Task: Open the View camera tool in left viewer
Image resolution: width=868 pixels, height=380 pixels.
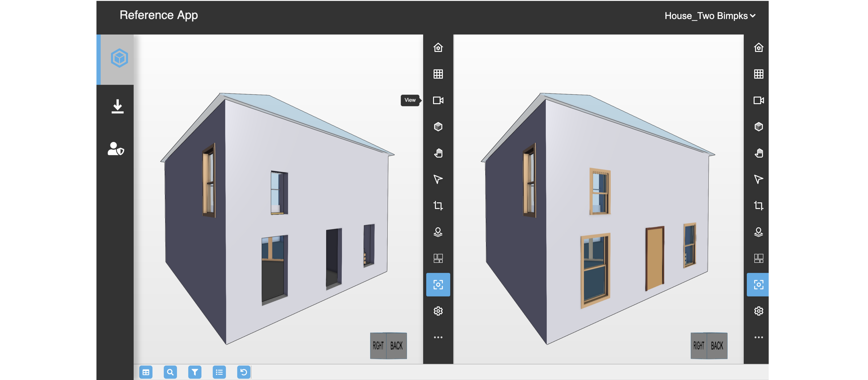Action: (x=438, y=100)
